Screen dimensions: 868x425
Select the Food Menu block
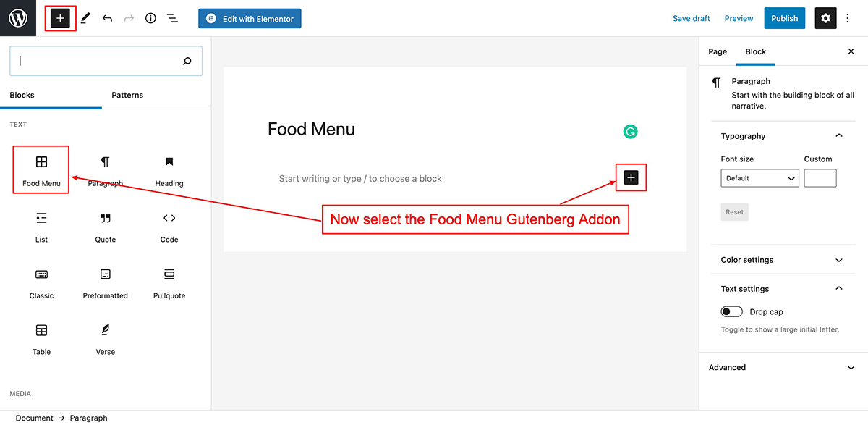[41, 170]
